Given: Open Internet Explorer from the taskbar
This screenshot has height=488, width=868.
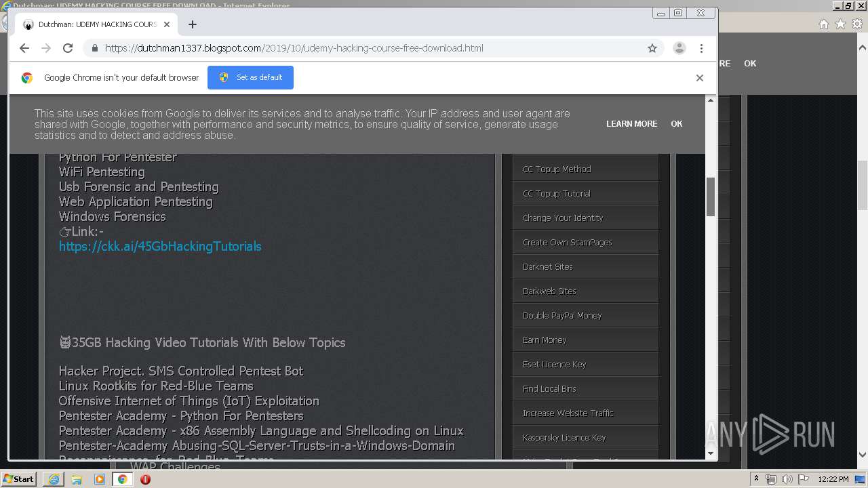Looking at the screenshot, I should click(x=54, y=479).
